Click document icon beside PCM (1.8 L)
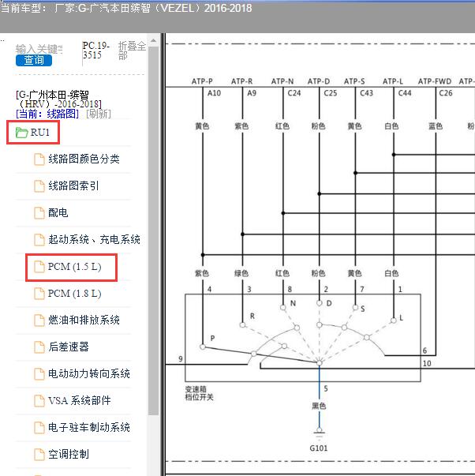 (39, 294)
